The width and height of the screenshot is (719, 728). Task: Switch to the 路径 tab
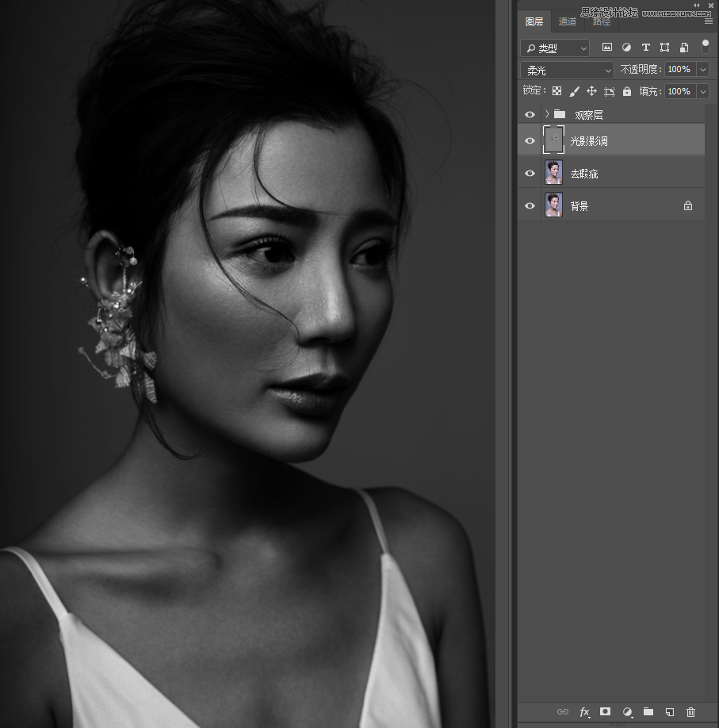[601, 21]
